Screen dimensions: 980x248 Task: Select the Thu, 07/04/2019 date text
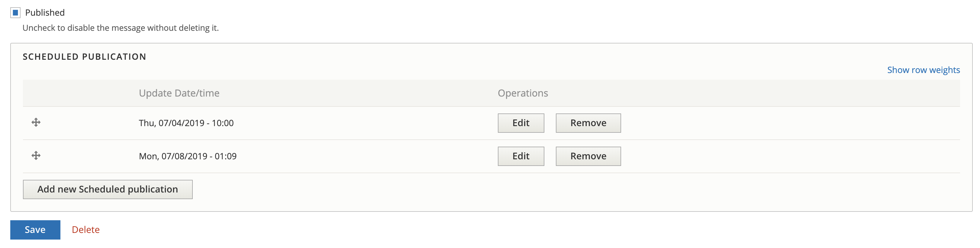(x=186, y=123)
